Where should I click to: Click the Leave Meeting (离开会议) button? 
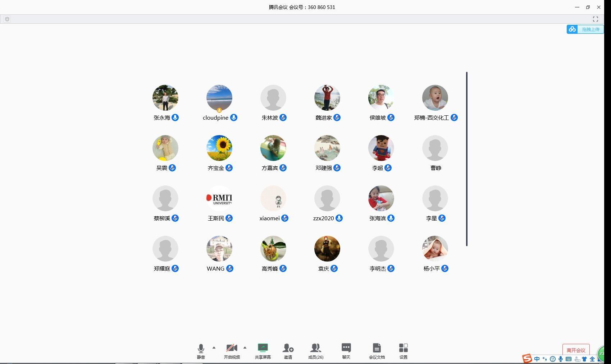(x=576, y=350)
